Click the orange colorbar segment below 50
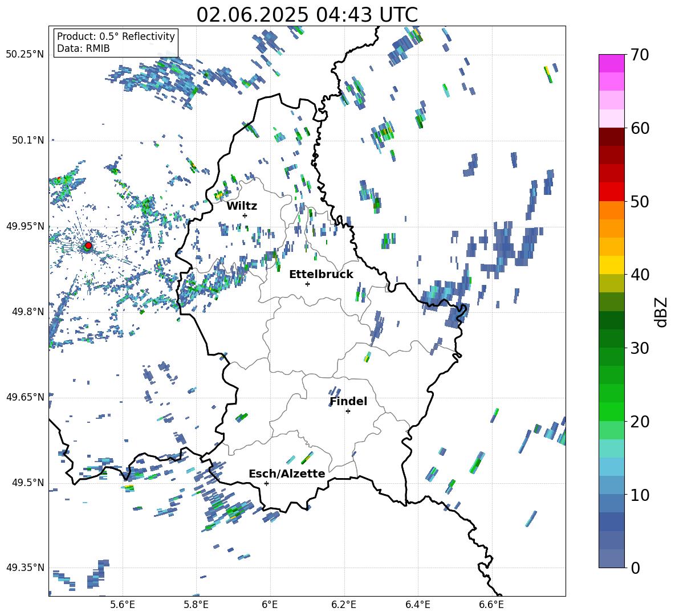This screenshot has width=675, height=616. pos(611,210)
